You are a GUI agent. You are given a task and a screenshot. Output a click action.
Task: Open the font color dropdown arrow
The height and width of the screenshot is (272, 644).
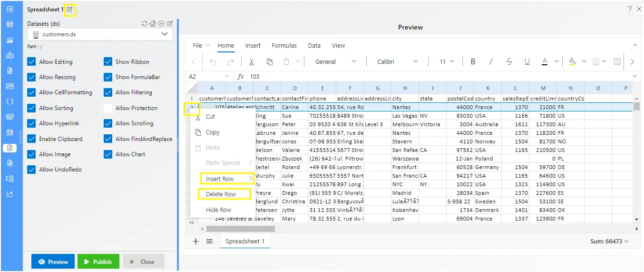point(556,61)
